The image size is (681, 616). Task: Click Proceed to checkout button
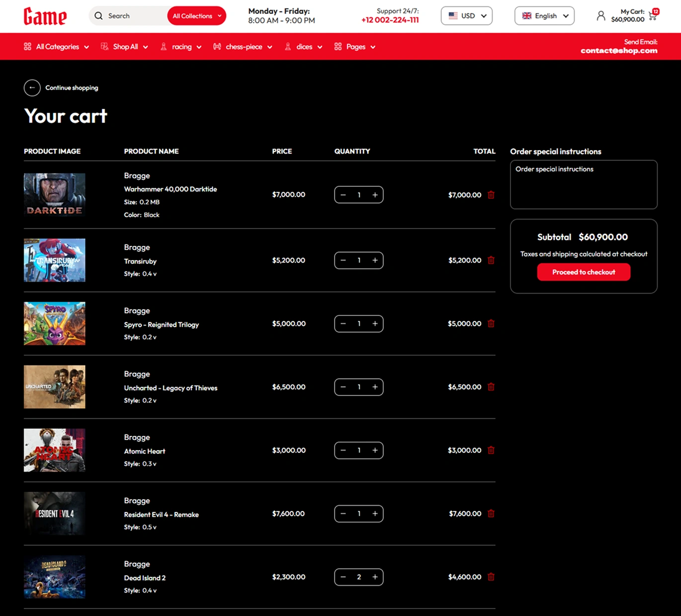[584, 272]
